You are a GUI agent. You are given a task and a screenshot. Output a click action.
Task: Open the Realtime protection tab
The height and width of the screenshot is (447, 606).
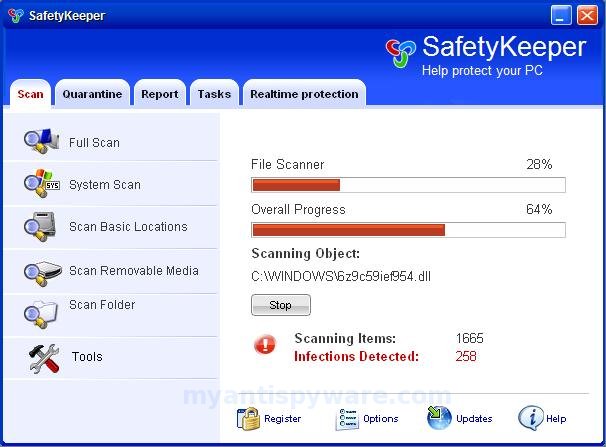click(x=304, y=94)
